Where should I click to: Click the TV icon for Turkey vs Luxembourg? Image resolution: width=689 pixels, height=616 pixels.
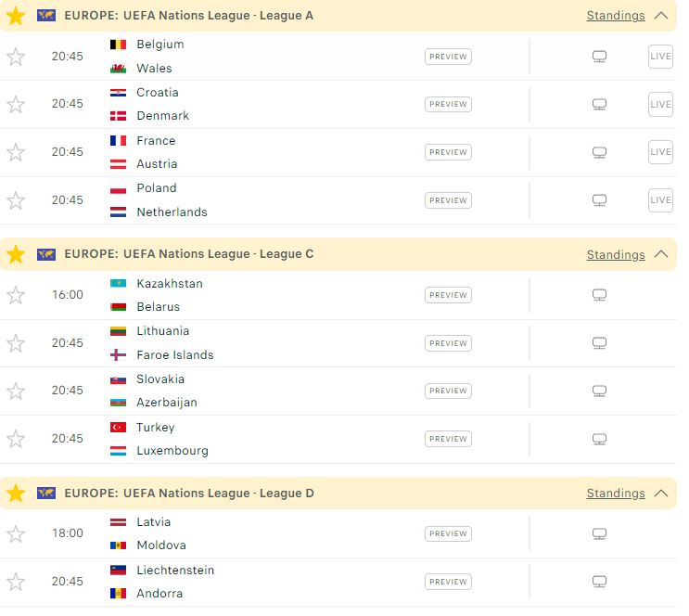coord(599,439)
